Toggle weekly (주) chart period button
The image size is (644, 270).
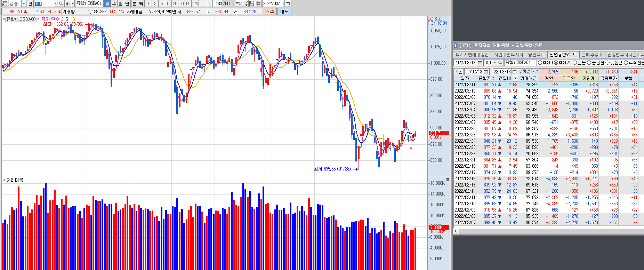point(114,3)
